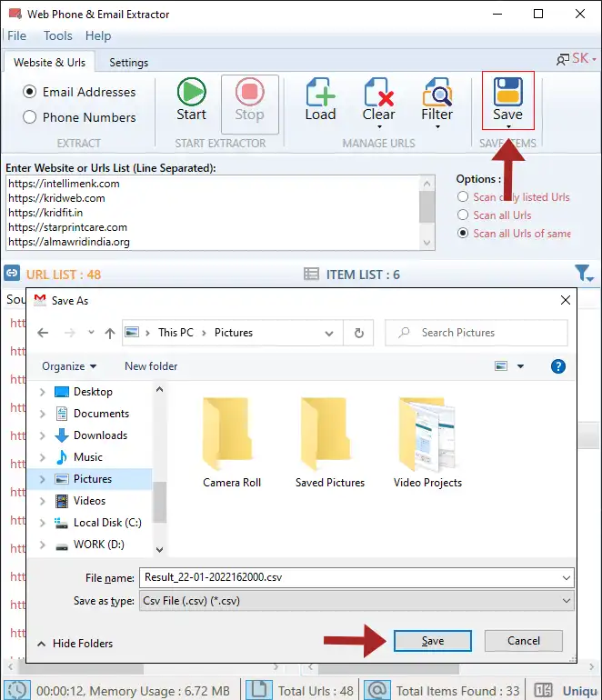Open the File name history dropdown
Image resolution: width=602 pixels, height=700 pixels.
(x=567, y=577)
